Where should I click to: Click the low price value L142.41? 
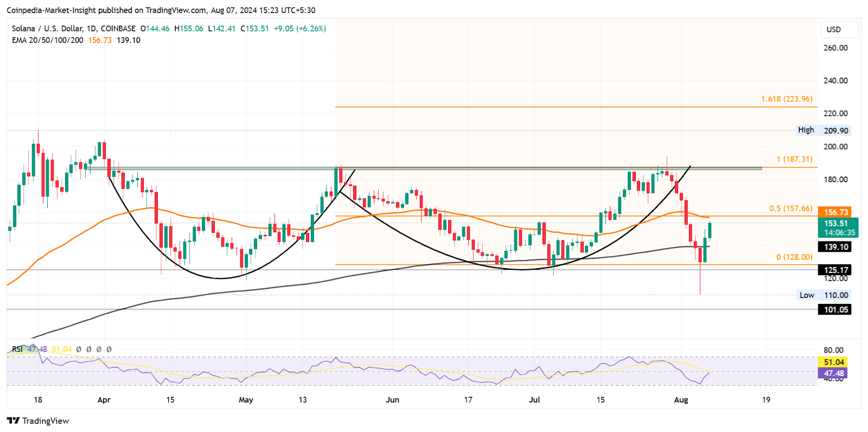(222, 28)
